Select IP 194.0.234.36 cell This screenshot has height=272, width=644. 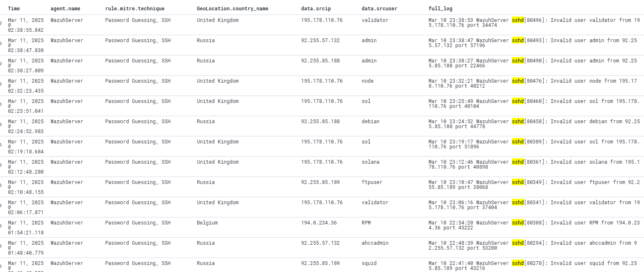(319, 223)
